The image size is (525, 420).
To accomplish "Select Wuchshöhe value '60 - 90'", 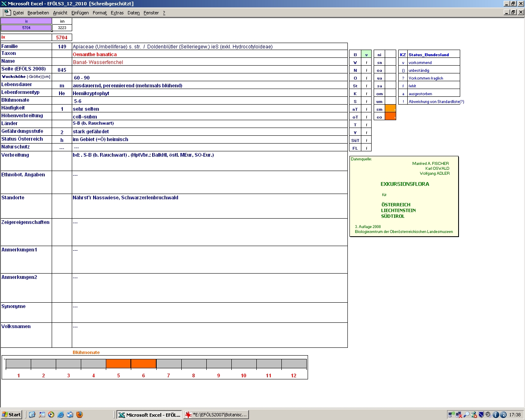I will [210, 78].
